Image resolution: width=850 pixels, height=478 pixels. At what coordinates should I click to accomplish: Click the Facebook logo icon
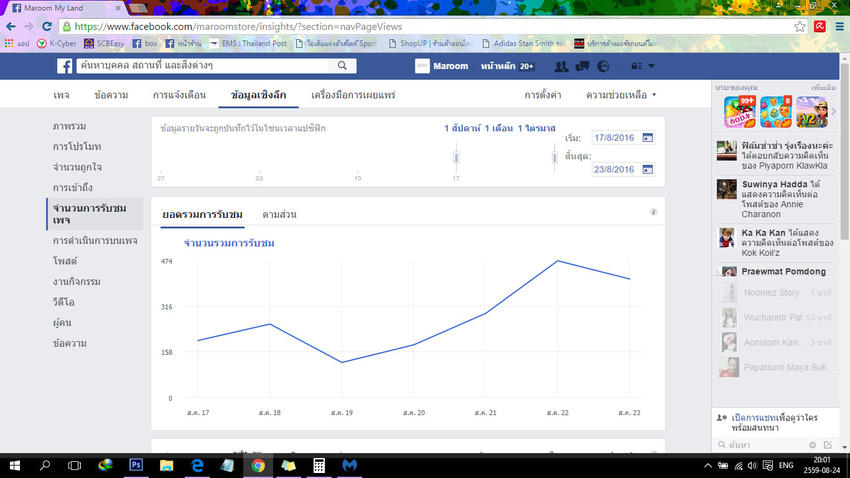(x=65, y=66)
